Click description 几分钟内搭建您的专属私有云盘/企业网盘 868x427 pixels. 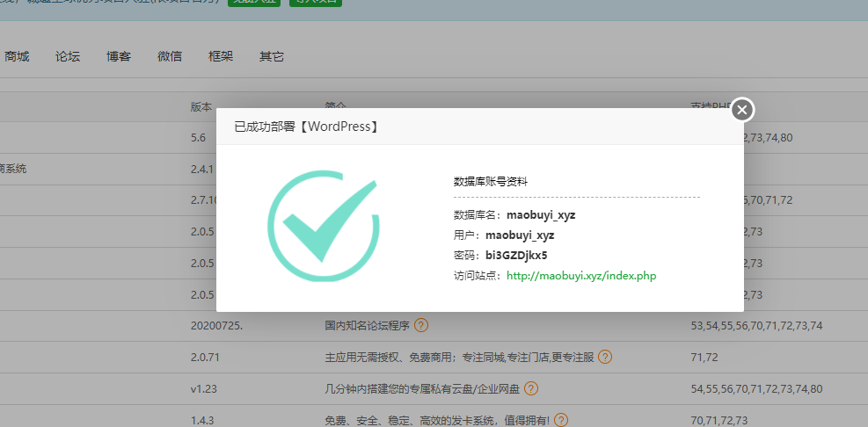click(422, 389)
